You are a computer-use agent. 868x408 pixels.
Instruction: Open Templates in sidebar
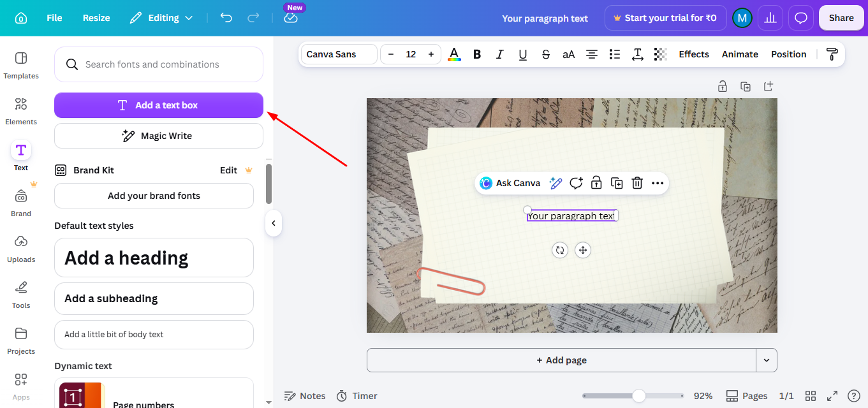(x=21, y=66)
